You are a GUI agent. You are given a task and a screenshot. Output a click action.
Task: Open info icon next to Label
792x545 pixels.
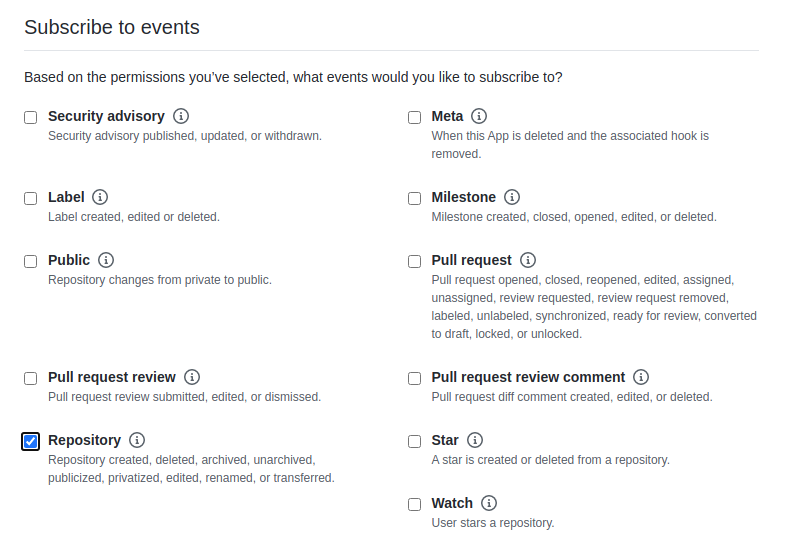(100, 197)
